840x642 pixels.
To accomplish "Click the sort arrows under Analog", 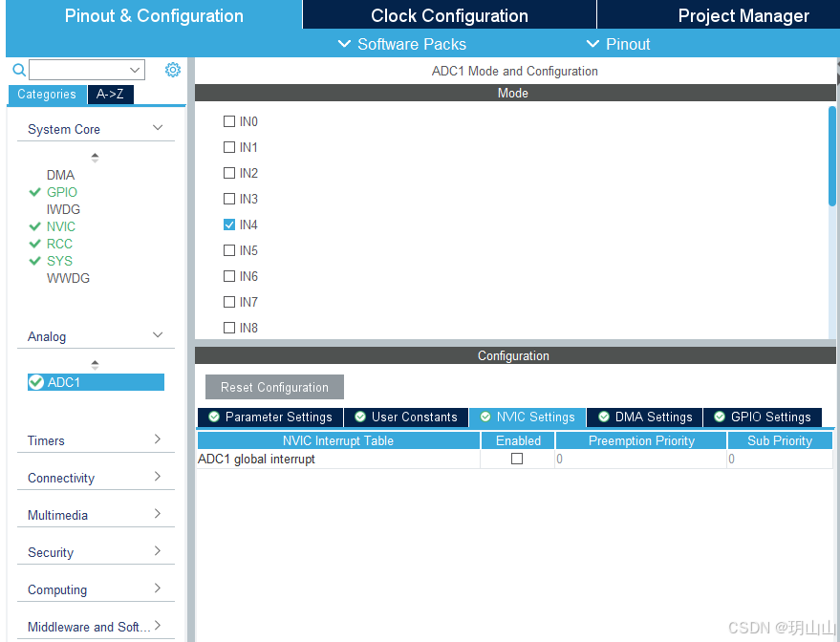I will tap(95, 365).
